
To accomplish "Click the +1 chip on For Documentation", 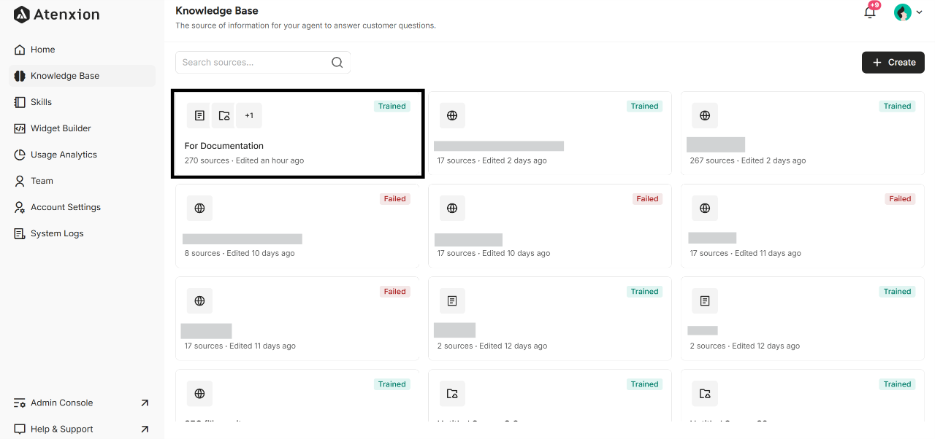I will click(x=249, y=116).
